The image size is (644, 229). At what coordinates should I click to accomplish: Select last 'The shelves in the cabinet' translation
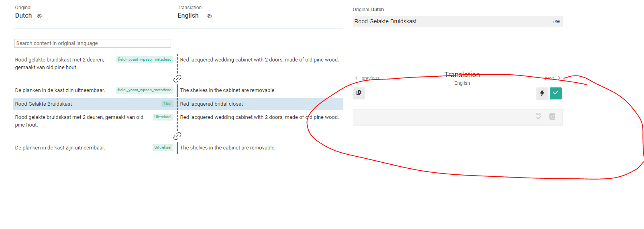tap(228, 148)
